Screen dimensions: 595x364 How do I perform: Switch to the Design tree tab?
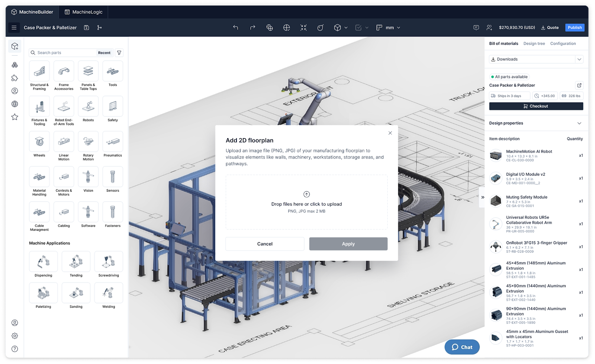[534, 44]
